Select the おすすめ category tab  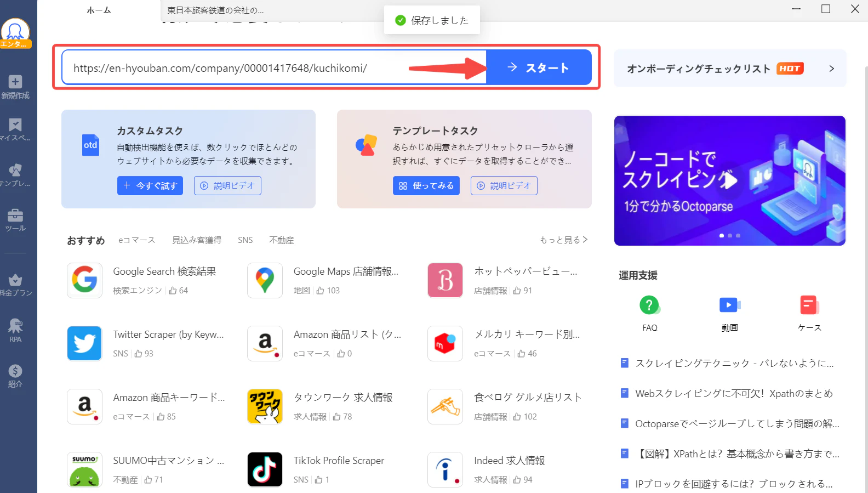click(86, 240)
